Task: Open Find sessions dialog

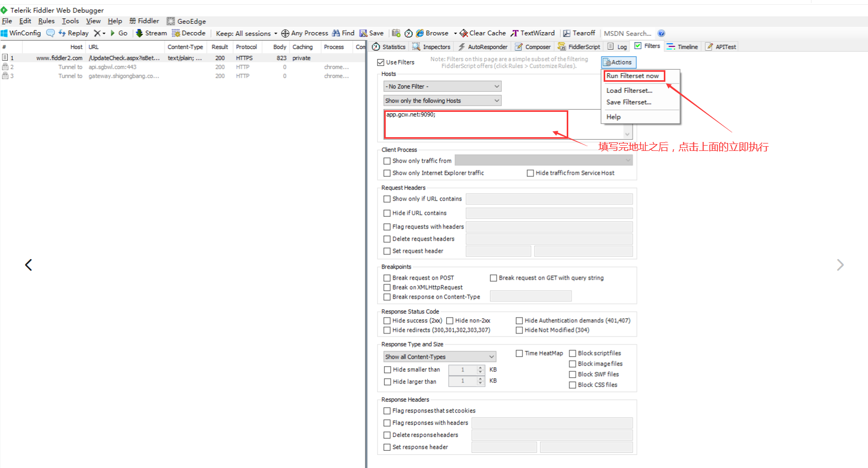Action: coord(343,33)
